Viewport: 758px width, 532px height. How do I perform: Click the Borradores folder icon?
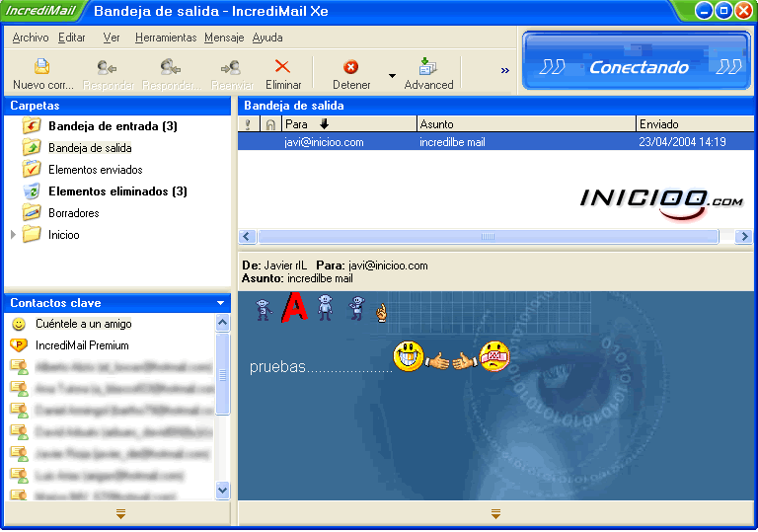(32, 212)
